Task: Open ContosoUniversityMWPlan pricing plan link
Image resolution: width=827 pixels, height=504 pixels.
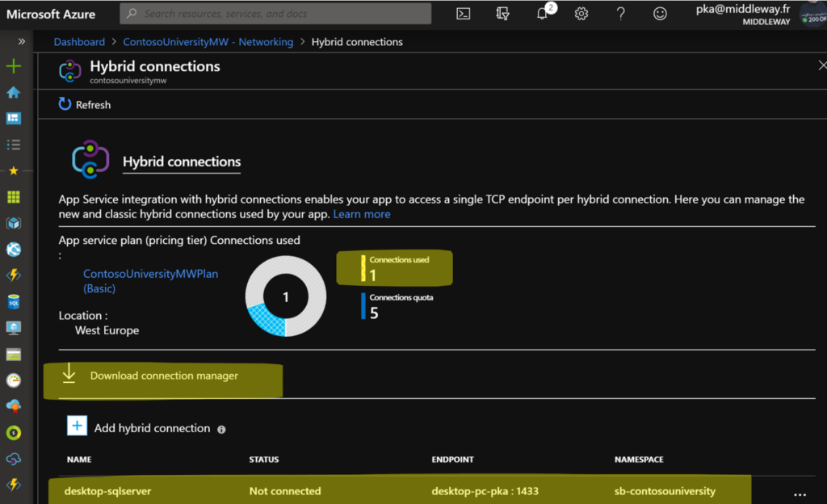Action: (150, 273)
